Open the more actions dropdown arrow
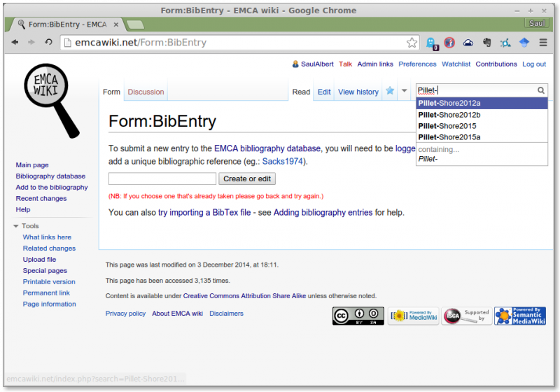Screen dimensions: 560x392 point(404,91)
